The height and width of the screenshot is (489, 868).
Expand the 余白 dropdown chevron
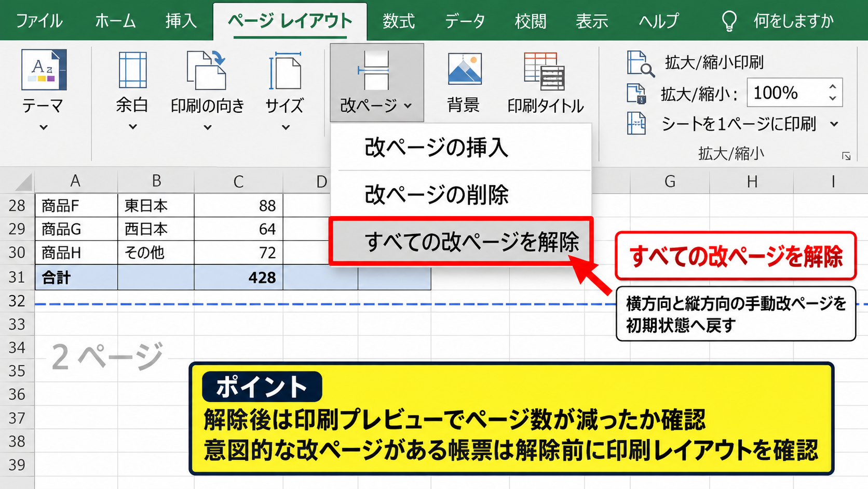133,127
